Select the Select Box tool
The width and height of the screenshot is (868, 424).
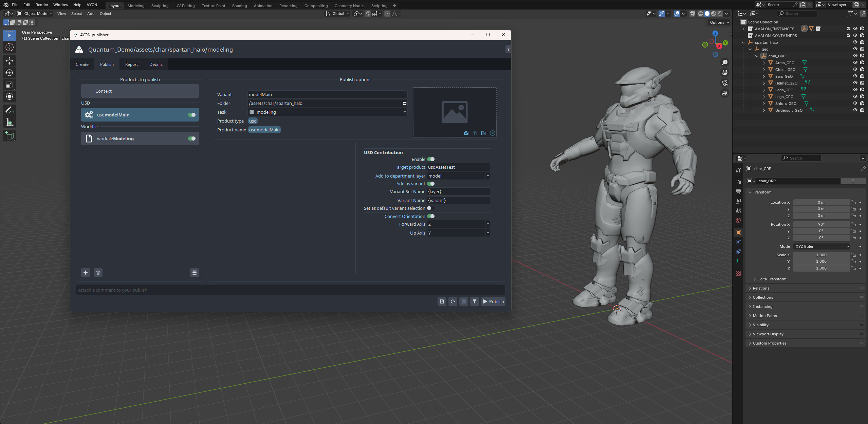pos(10,35)
